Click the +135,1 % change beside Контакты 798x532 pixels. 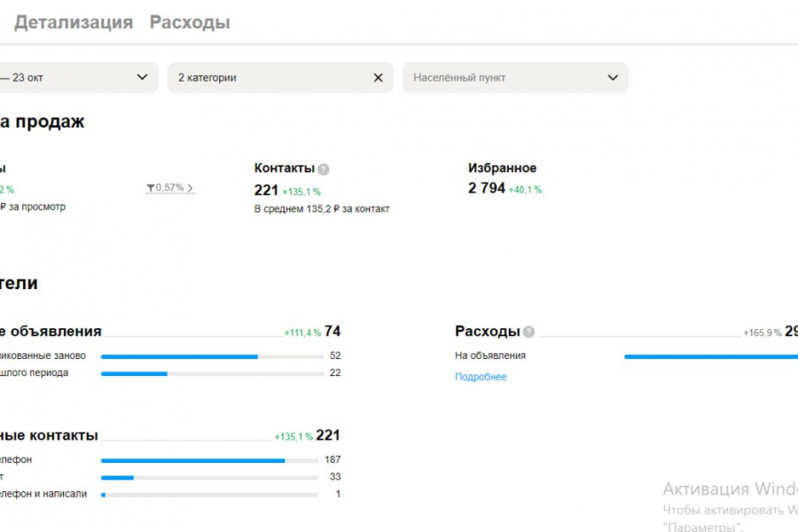coord(301,192)
